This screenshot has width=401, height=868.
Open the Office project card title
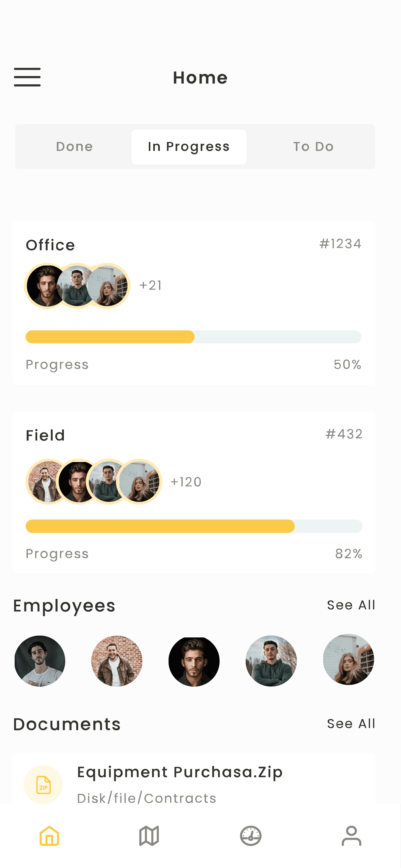51,245
